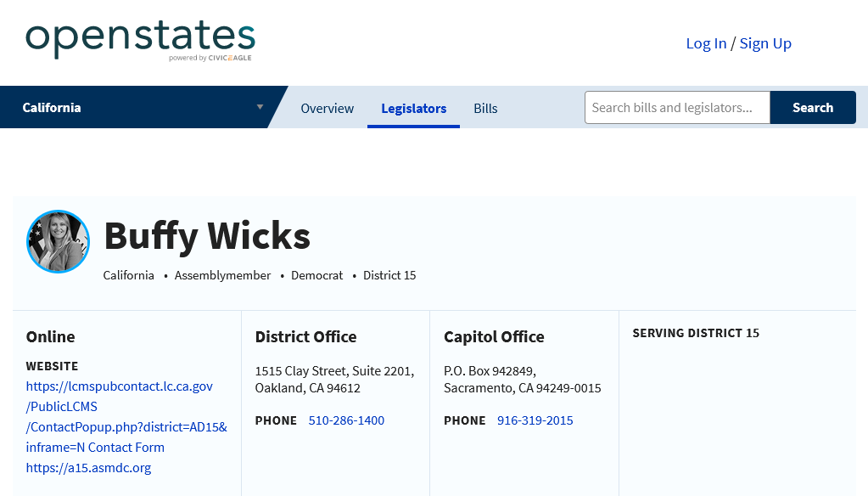Focus the bills and legislators search field
868x496 pixels.
(x=677, y=108)
